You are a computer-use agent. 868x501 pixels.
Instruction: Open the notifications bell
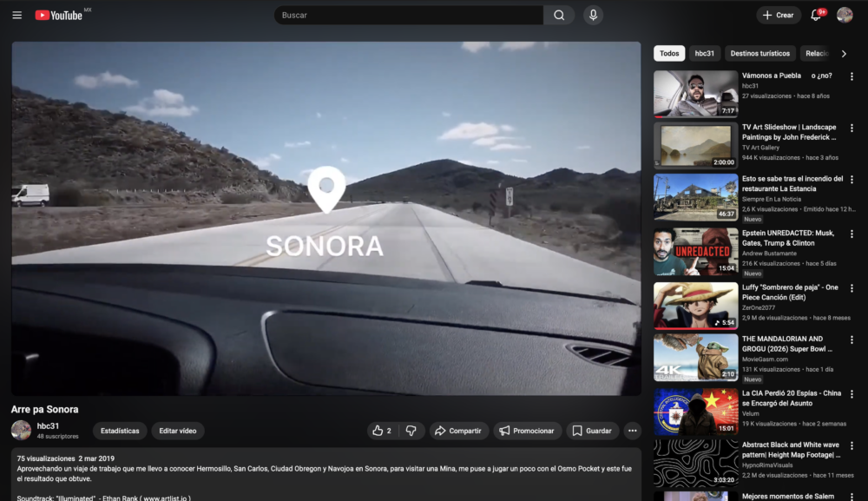pyautogui.click(x=816, y=15)
